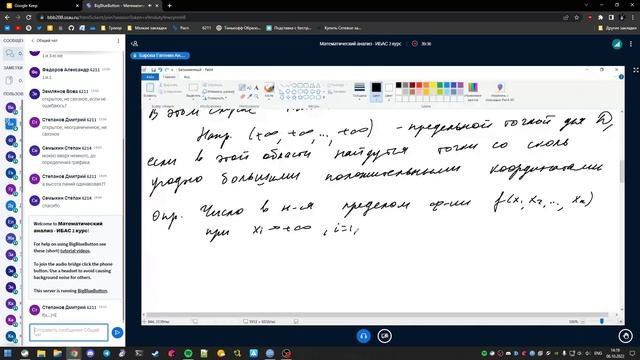Click the Save icon in Paint title bar
This screenshot has width=640, height=360.
(x=153, y=70)
